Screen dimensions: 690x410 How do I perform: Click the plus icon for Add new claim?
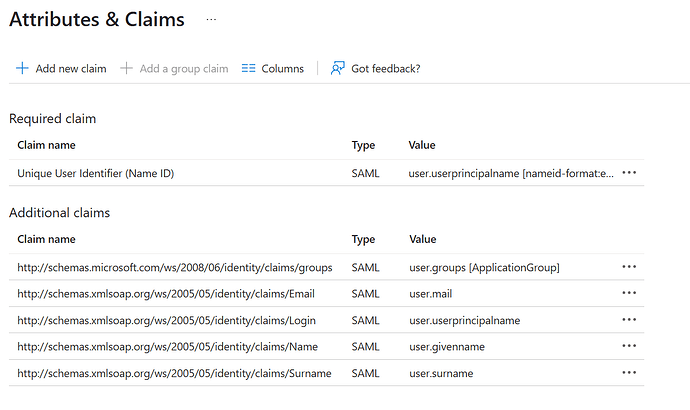pos(22,69)
